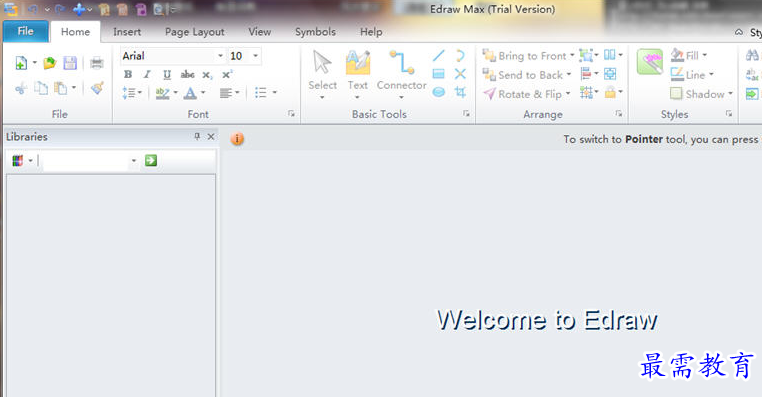Open the Libraries book icon menu
Viewport: 762px width, 397px height.
(x=21, y=160)
